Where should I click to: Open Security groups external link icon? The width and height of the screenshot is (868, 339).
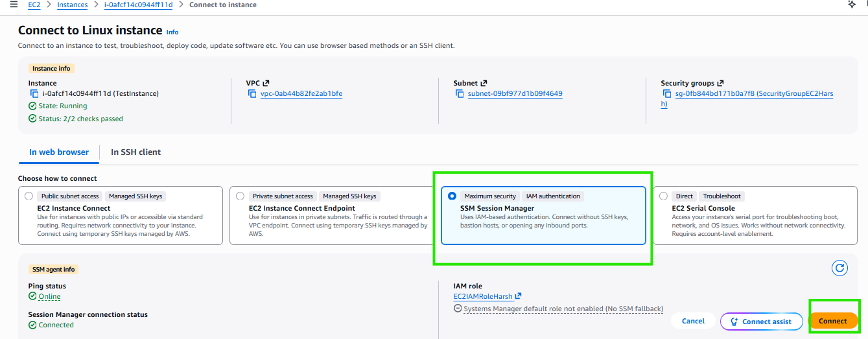pos(721,83)
